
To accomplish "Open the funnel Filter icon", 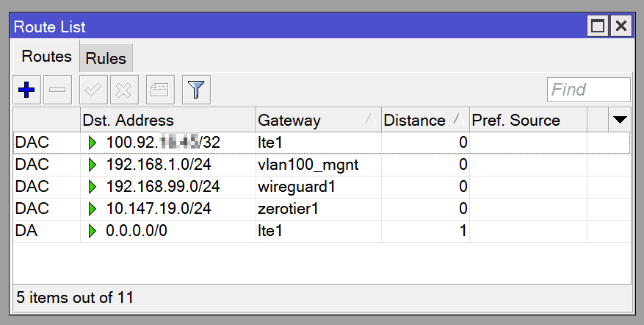I will [196, 90].
